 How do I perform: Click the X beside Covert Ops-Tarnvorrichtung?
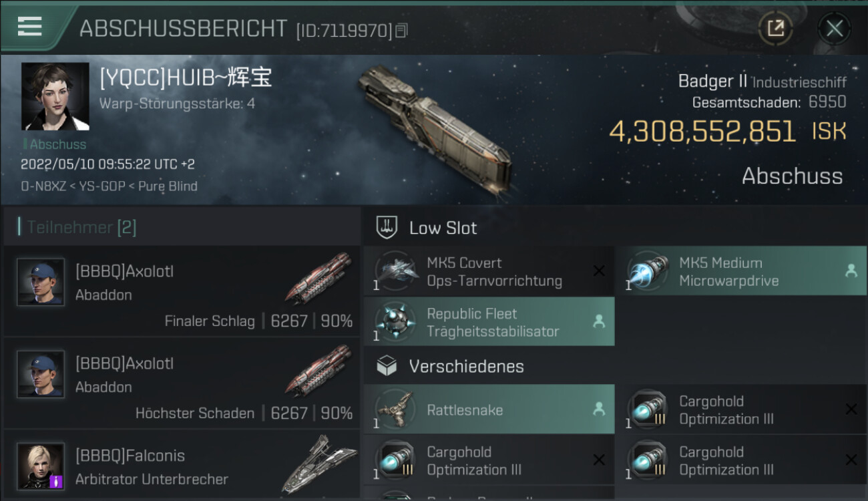(x=599, y=271)
